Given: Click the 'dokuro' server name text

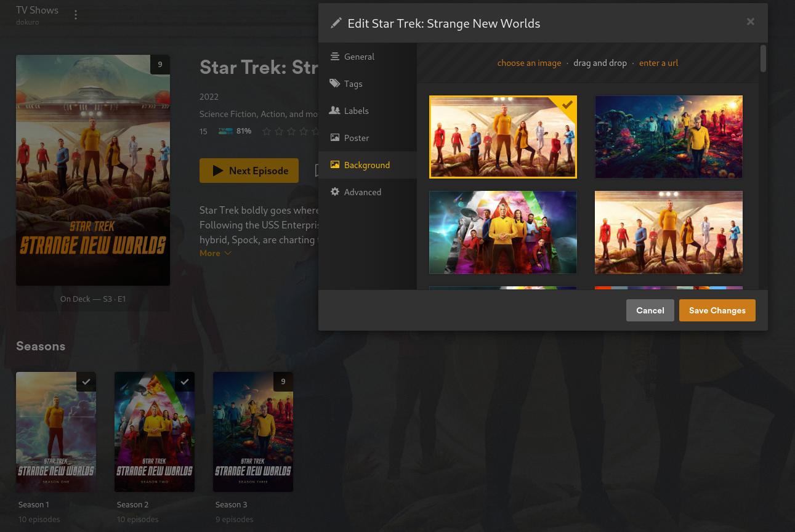Looking at the screenshot, I should click(x=27, y=22).
